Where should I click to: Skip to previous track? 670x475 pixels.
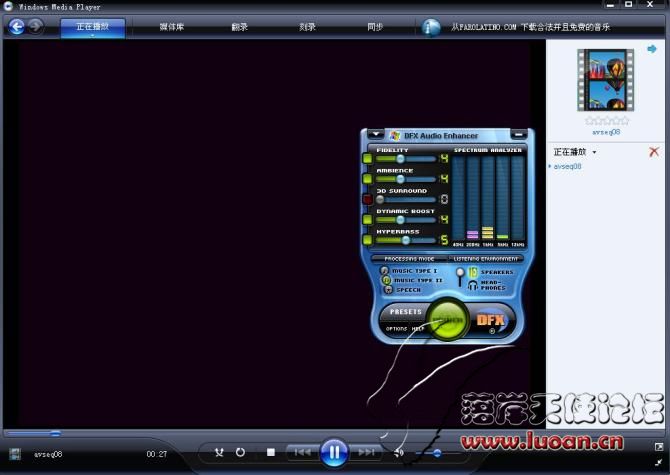click(302, 452)
